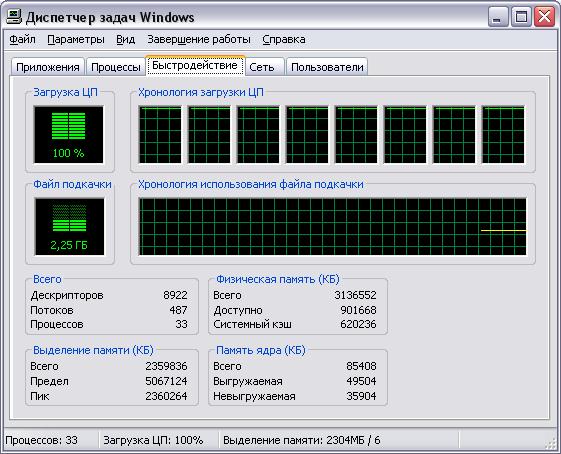Click the Пик value 2360264
561x454 pixels.
166,396
